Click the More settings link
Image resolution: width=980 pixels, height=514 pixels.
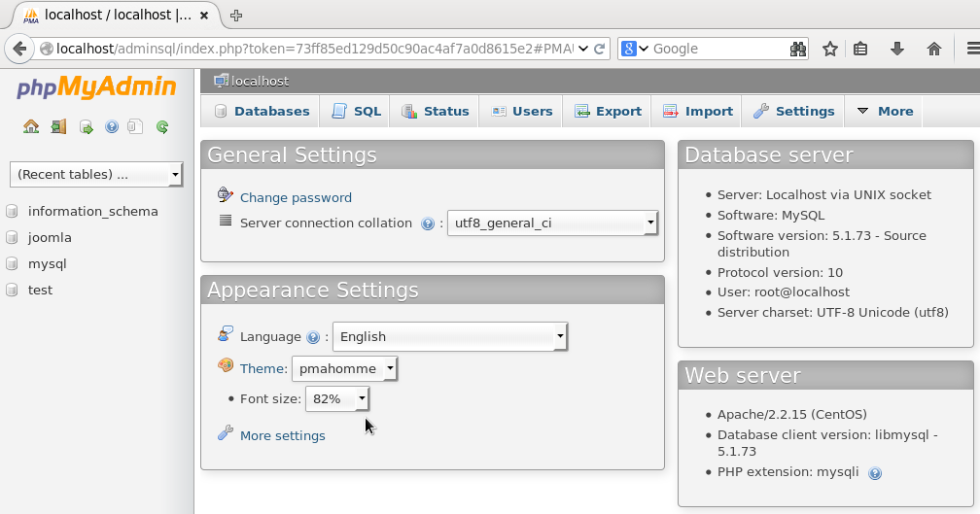pyautogui.click(x=283, y=436)
